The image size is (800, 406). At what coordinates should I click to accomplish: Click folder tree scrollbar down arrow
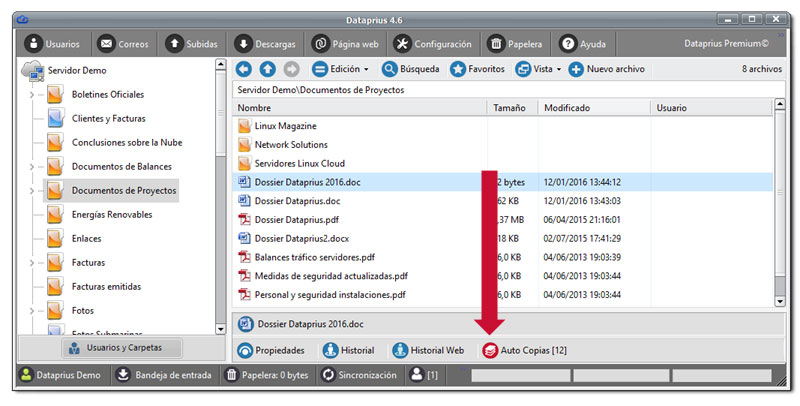click(220, 329)
